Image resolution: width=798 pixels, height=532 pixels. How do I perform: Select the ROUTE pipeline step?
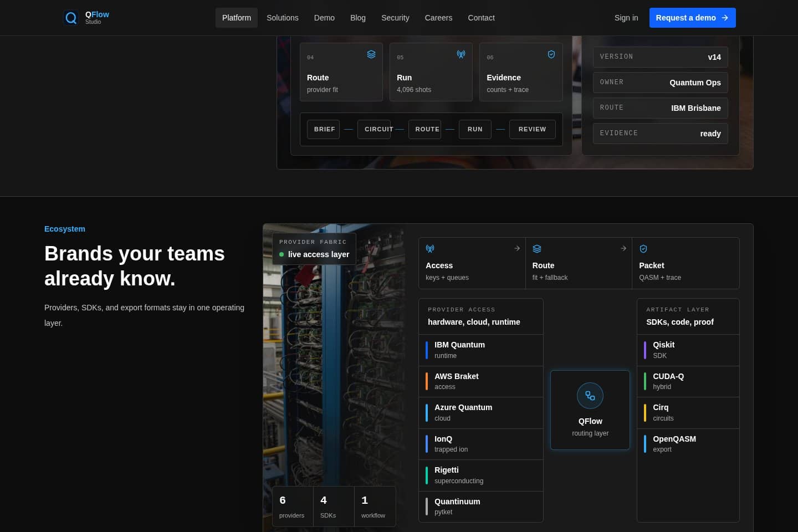(425, 129)
